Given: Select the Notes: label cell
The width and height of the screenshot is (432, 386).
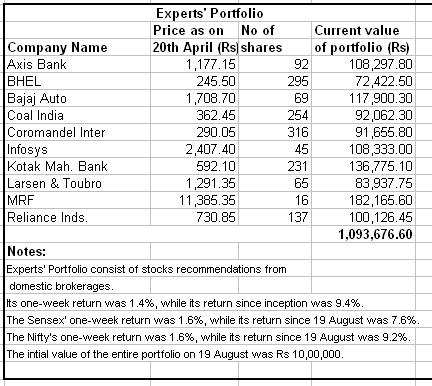Looking at the screenshot, I should click(77, 251).
